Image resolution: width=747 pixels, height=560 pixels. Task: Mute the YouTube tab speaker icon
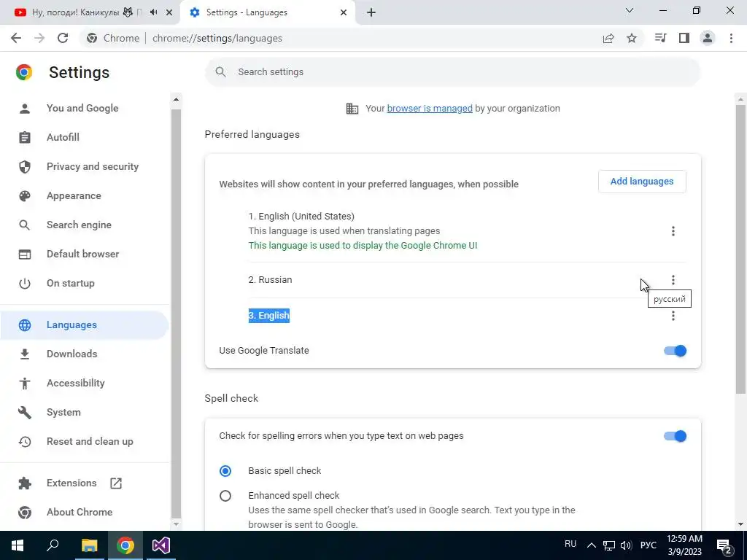[x=153, y=12]
